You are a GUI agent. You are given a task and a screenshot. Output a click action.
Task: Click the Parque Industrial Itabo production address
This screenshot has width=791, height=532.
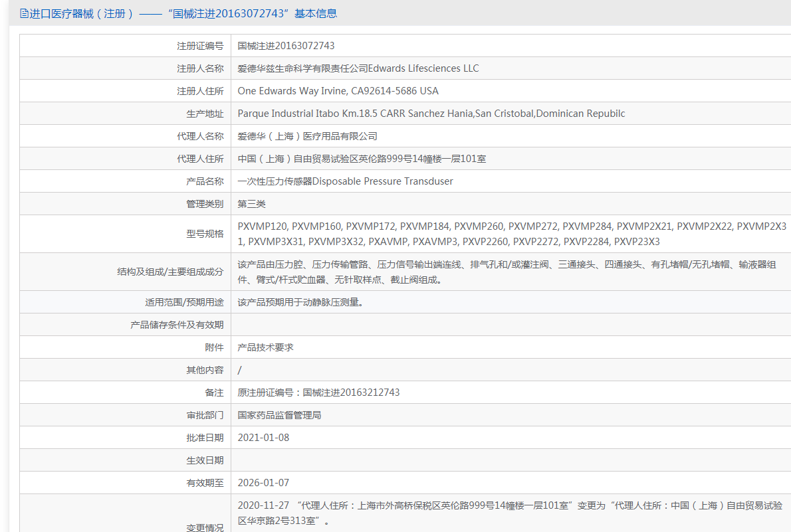[x=431, y=114]
